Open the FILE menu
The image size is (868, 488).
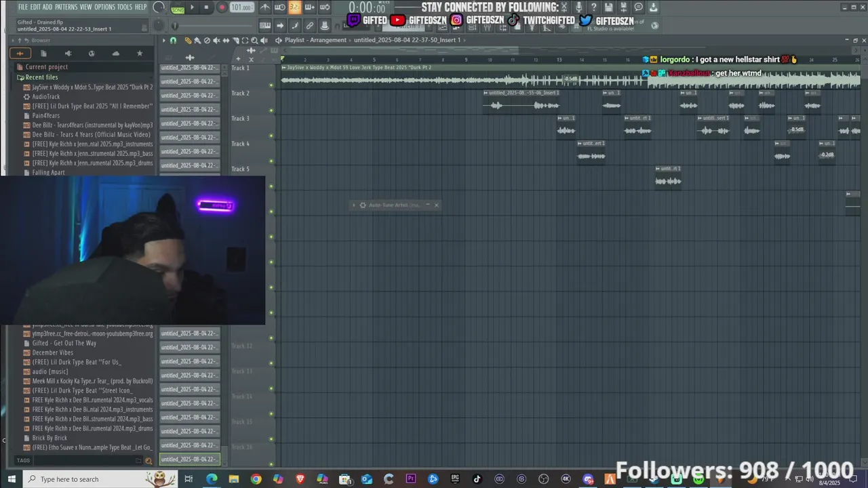pyautogui.click(x=23, y=7)
